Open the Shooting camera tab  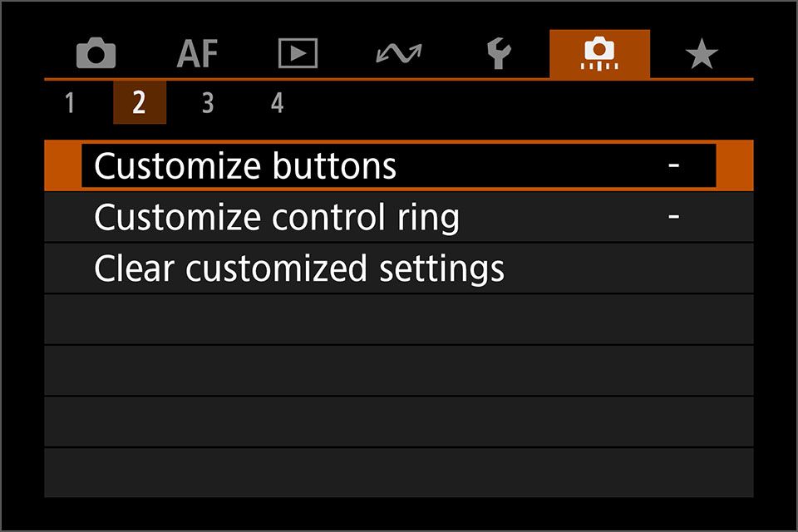tap(96, 55)
